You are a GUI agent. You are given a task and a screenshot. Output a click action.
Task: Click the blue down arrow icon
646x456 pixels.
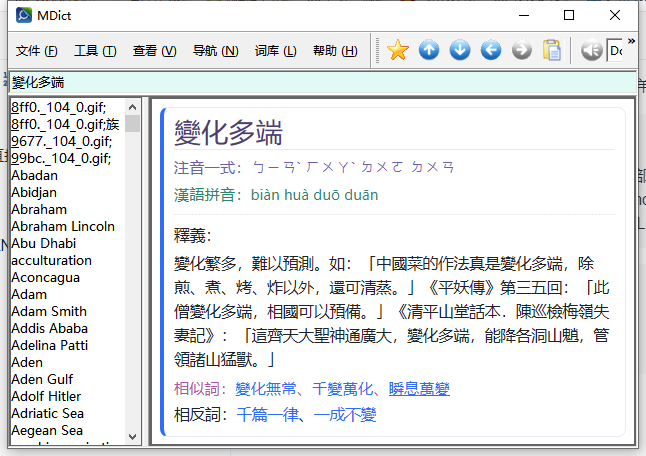[460, 50]
